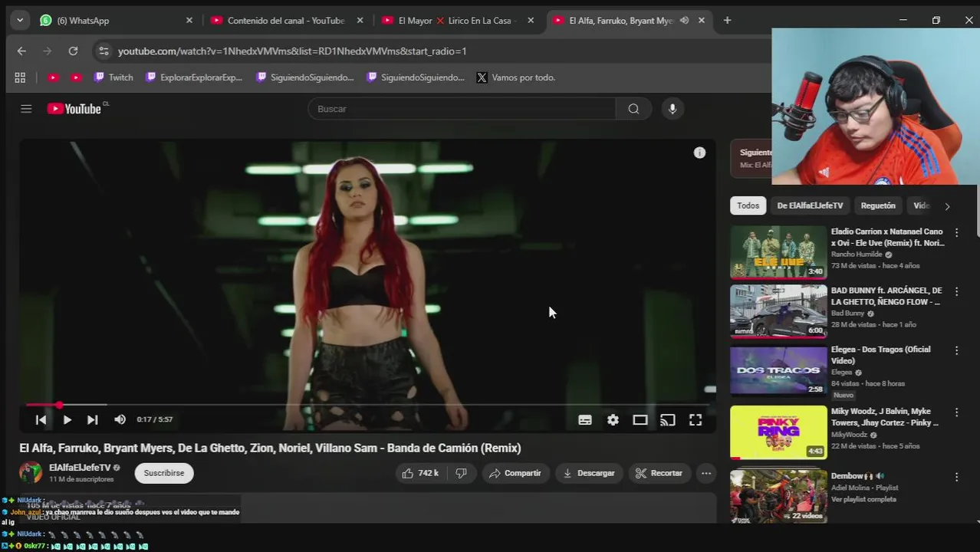The width and height of the screenshot is (980, 552).
Task: Seek on the video progress bar
Action: tap(368, 405)
